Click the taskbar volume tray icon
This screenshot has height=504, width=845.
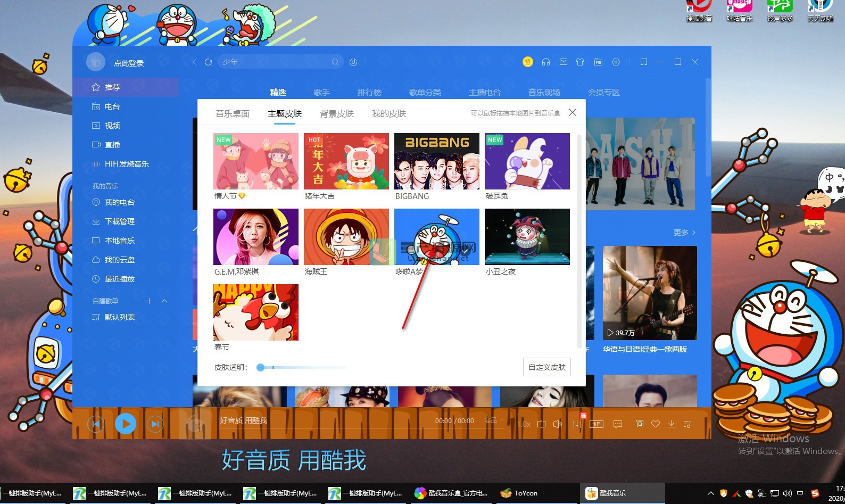click(788, 493)
